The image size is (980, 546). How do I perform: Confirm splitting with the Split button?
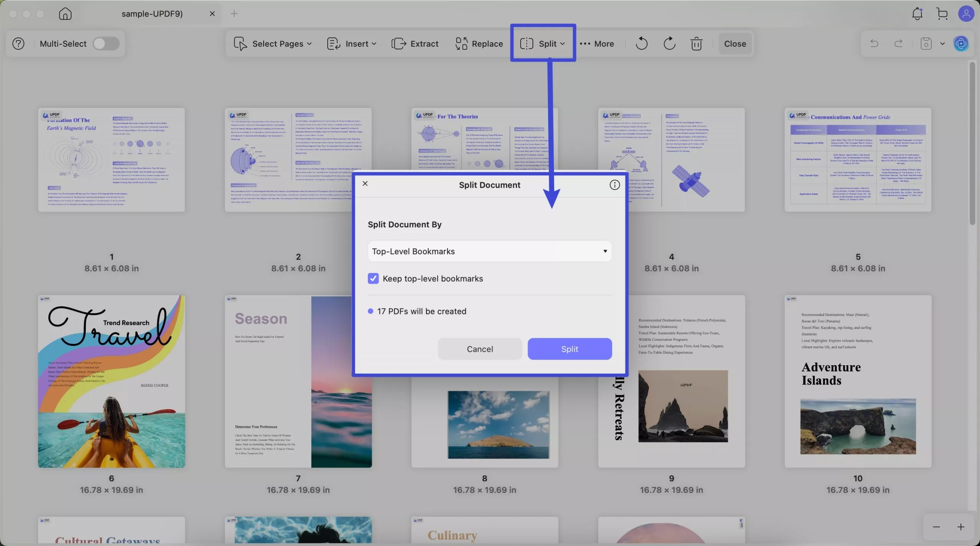(x=569, y=349)
